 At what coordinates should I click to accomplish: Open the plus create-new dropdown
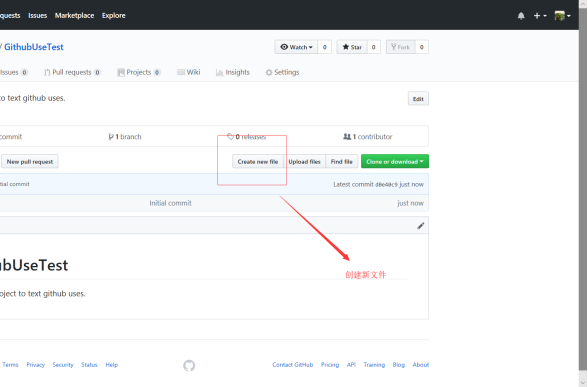(x=540, y=16)
